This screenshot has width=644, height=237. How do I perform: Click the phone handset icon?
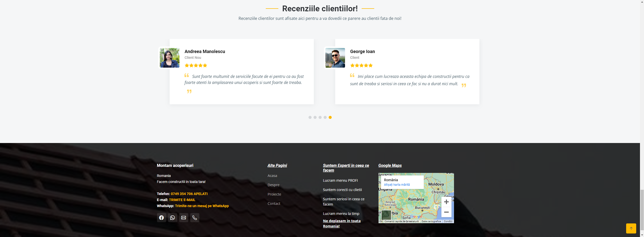click(195, 218)
